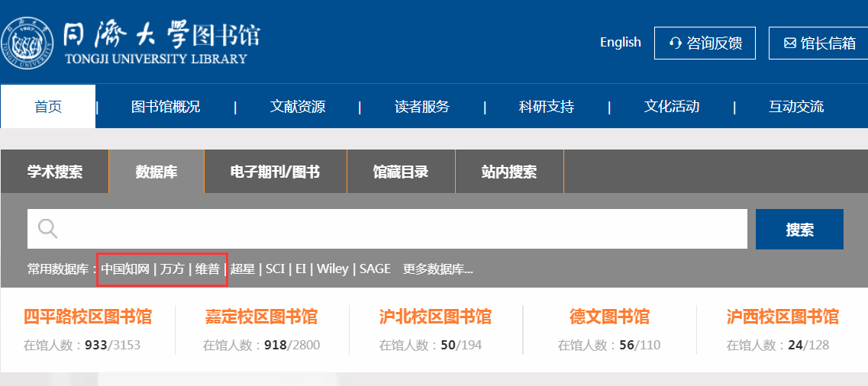
Task: Open SCI database link
Action: pos(275,269)
